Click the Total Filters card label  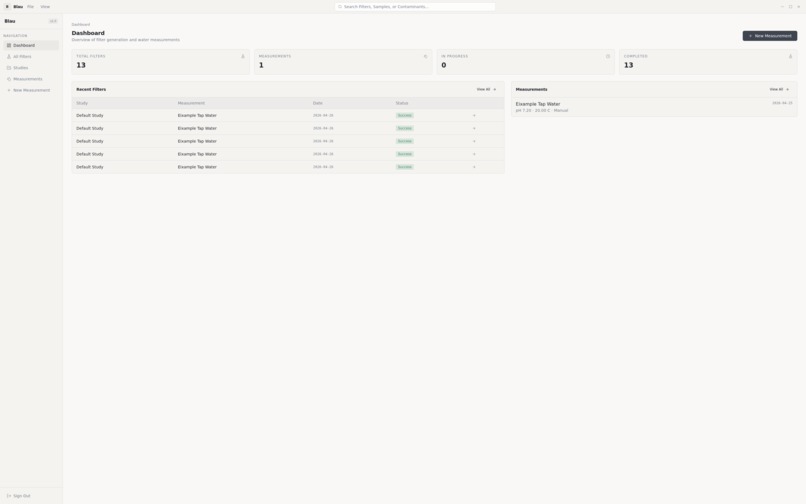tap(91, 56)
